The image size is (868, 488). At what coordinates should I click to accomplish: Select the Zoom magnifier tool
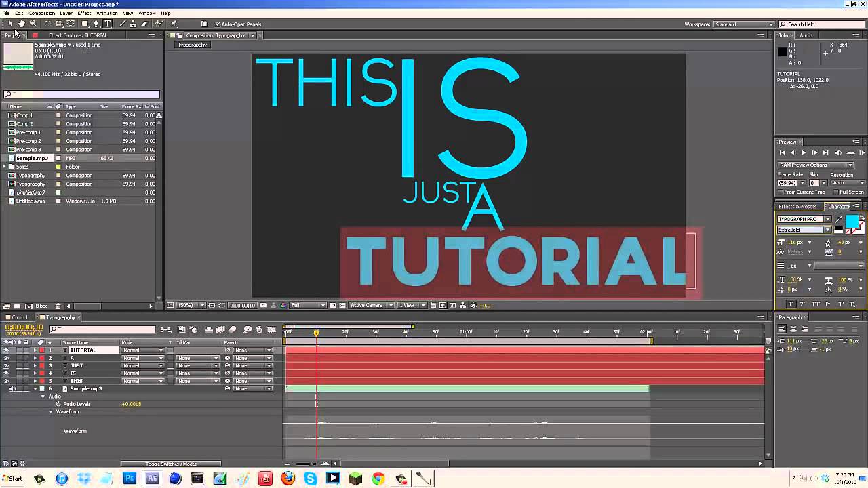pyautogui.click(x=33, y=24)
